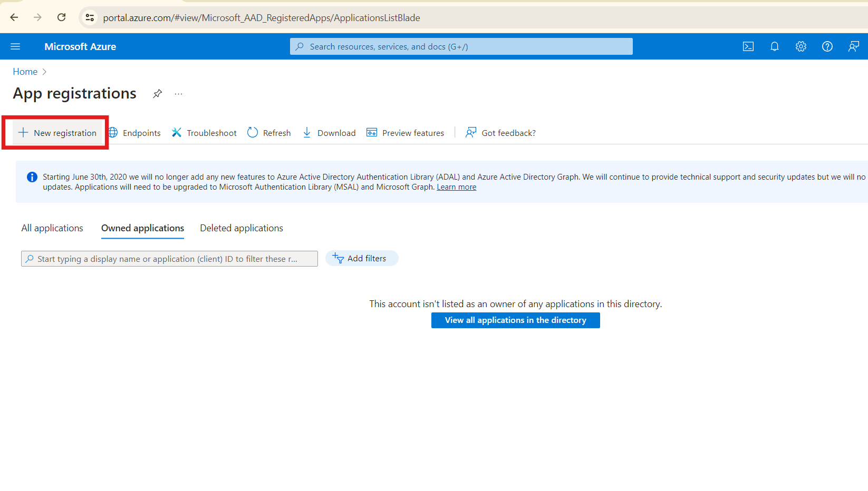
Task: Open the Add filters dropdown
Action: 362,259
